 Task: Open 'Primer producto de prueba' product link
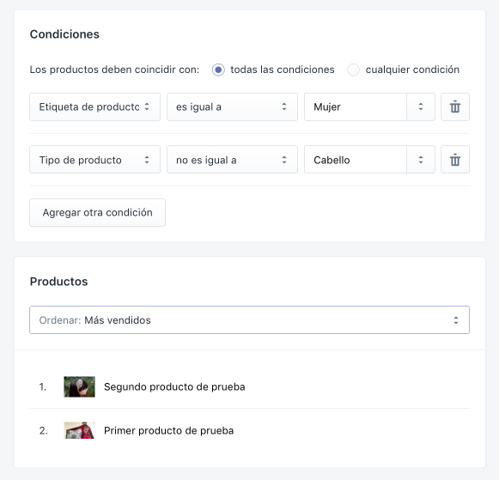[x=169, y=430]
